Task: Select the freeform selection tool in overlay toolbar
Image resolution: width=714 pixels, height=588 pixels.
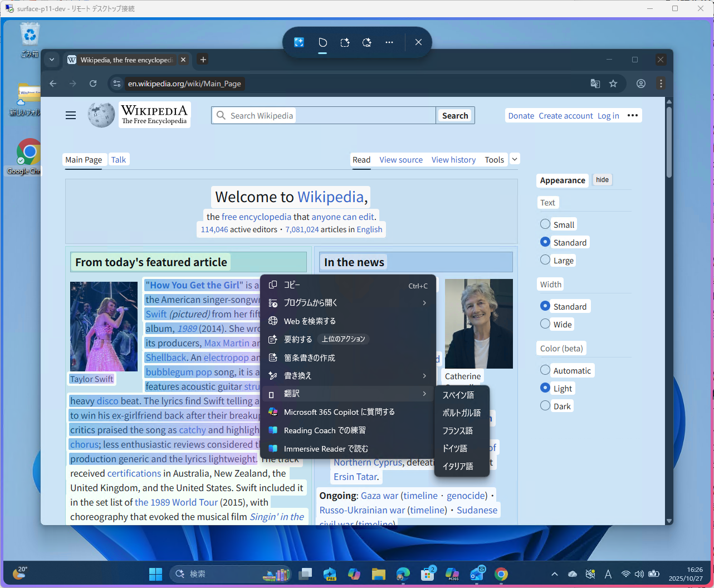Action: (322, 42)
